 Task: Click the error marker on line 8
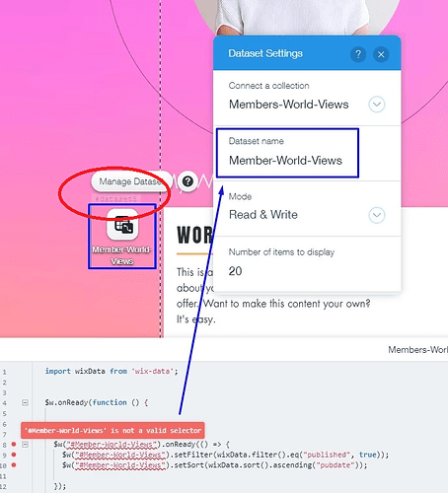tap(14, 444)
